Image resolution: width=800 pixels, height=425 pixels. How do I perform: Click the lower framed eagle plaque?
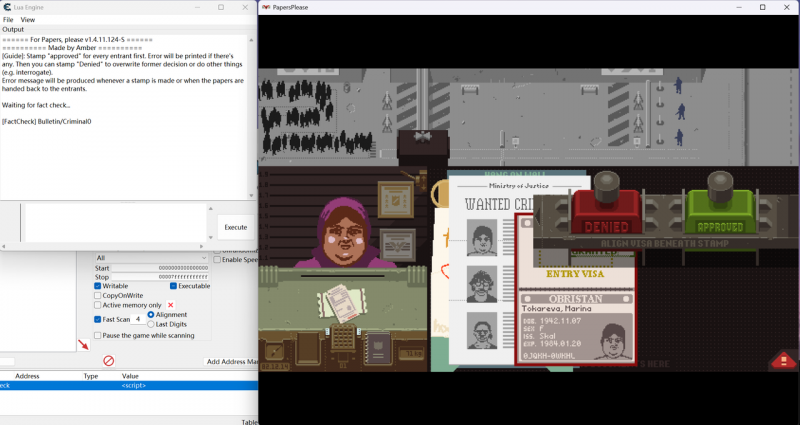[x=397, y=244]
